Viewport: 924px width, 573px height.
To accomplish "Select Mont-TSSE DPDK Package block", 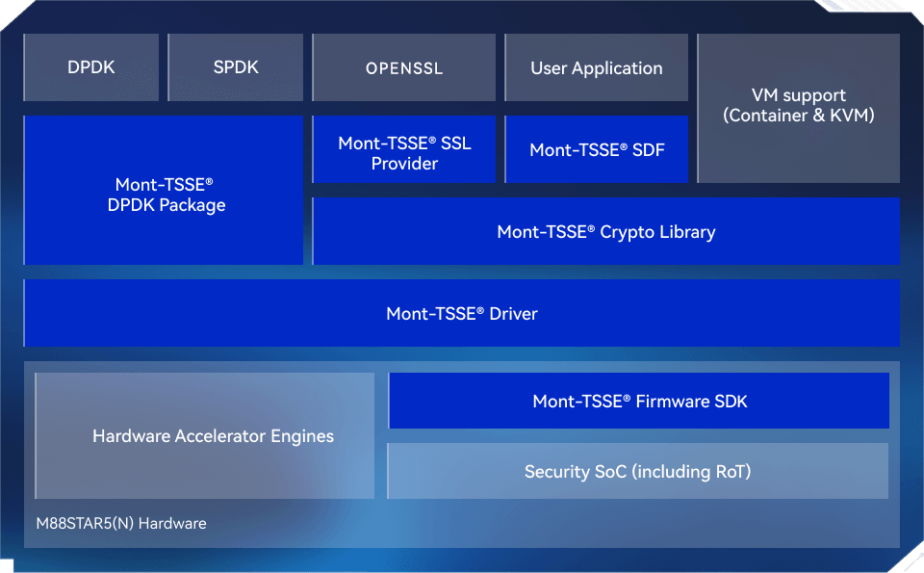I will pyautogui.click(x=164, y=190).
